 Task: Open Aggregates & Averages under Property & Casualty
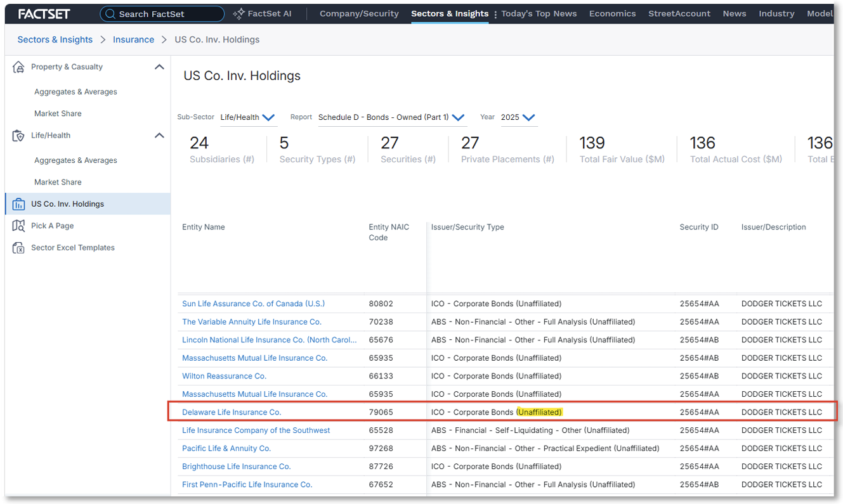[75, 92]
